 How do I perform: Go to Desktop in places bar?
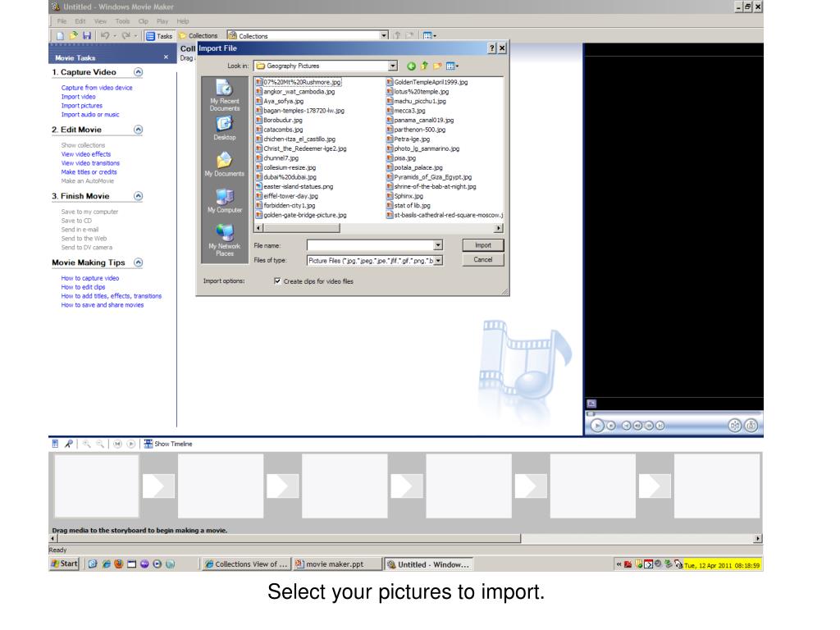click(x=225, y=128)
